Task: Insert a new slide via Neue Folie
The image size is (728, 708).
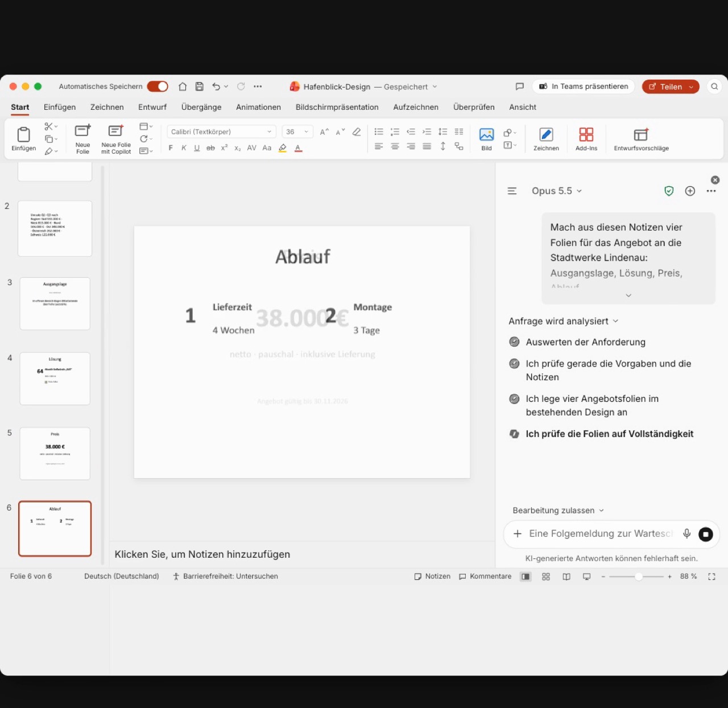Action: [x=82, y=139]
